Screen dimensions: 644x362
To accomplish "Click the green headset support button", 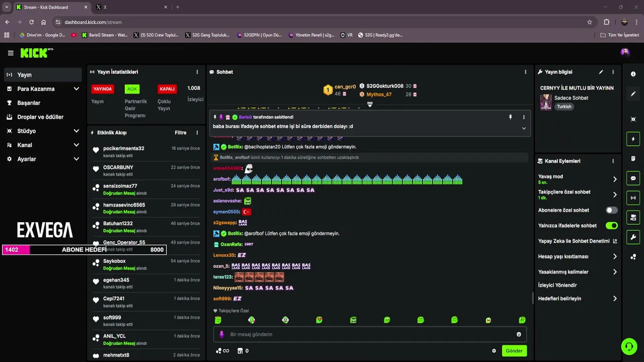I will pos(629,346).
